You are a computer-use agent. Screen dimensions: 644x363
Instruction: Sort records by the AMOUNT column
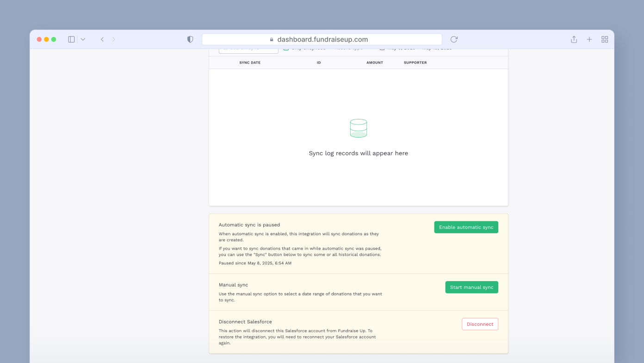click(x=375, y=63)
